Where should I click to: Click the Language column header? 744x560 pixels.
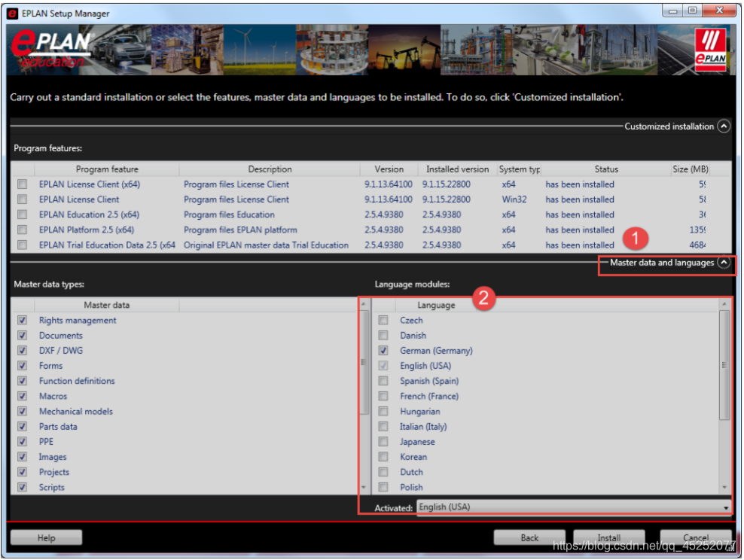(x=436, y=305)
